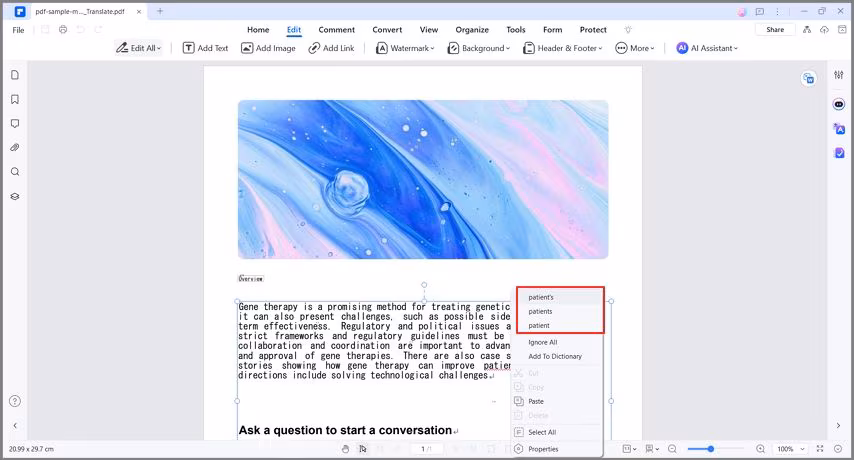Enter full screen mode from status bar
Viewport: 854px width, 460px height.
[820, 449]
